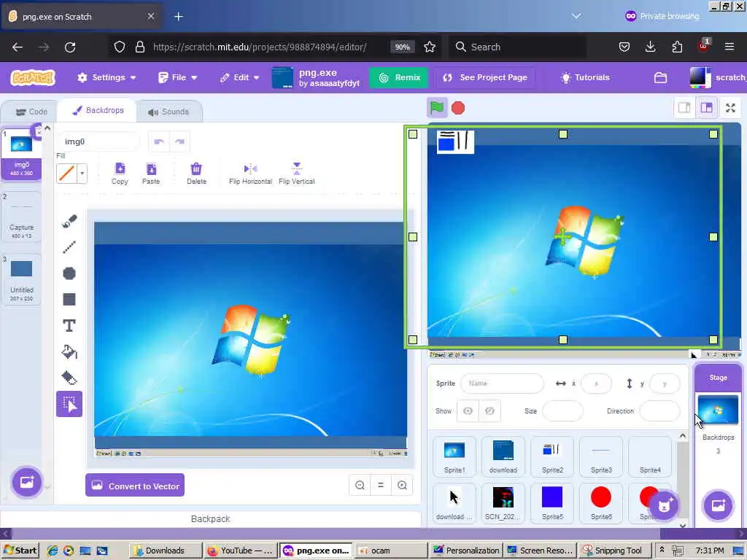Click See Project Page
Viewport: 747px width, 560px height.
pos(484,77)
